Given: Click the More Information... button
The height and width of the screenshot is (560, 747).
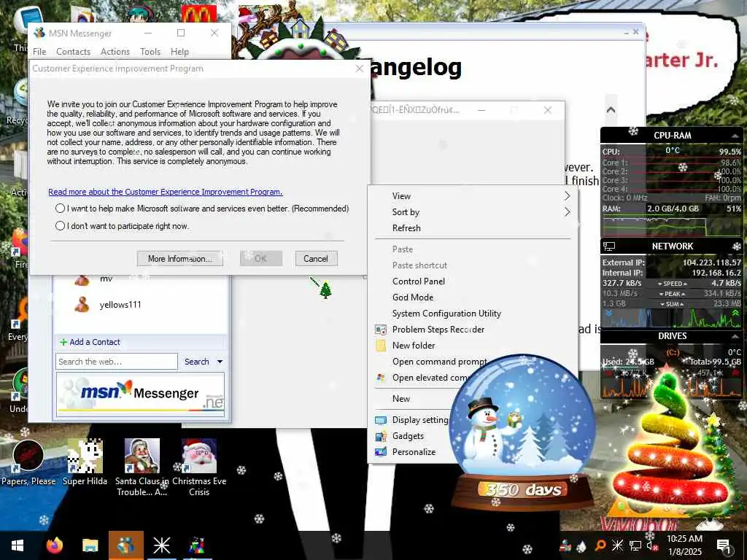Looking at the screenshot, I should click(x=179, y=259).
